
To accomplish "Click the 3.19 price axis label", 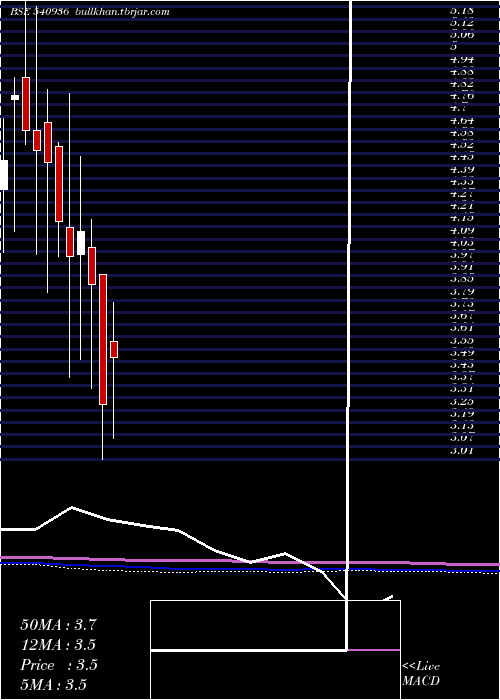I will (462, 414).
